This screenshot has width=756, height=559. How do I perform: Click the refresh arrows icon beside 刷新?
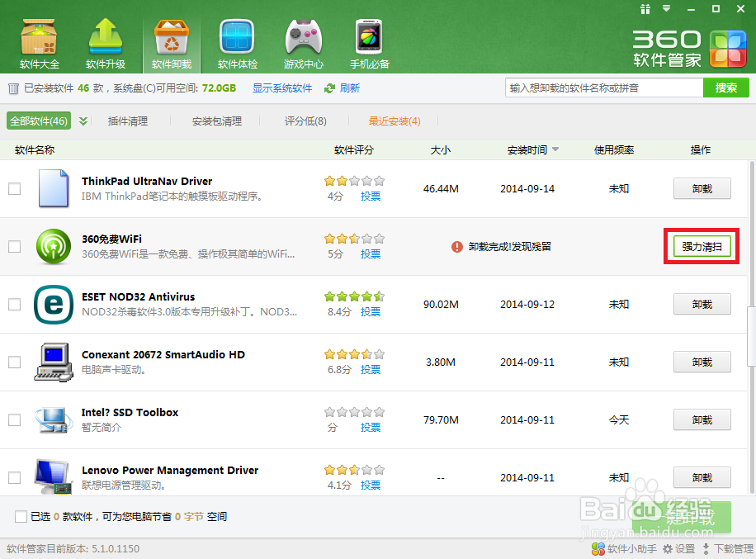[x=330, y=88]
